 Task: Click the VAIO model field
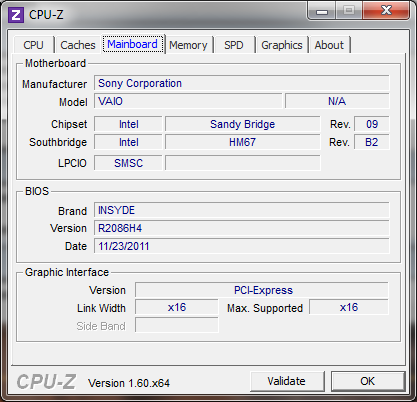(x=188, y=101)
